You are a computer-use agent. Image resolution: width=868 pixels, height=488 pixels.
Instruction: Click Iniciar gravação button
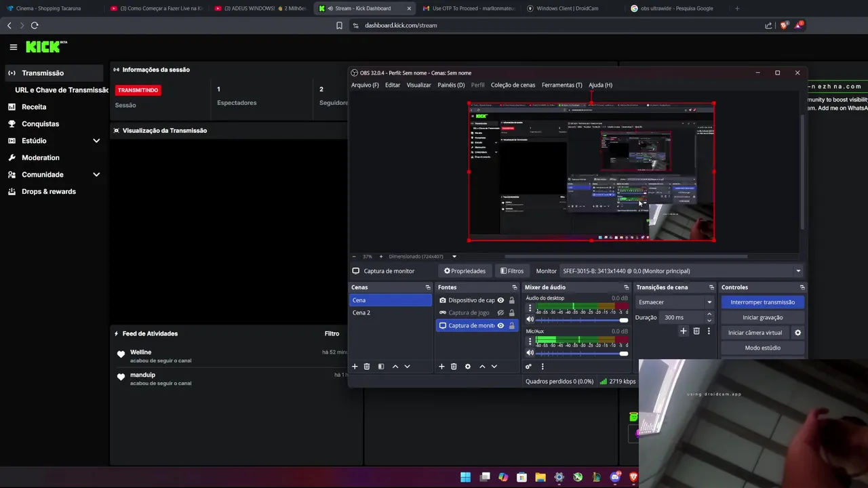763,317
